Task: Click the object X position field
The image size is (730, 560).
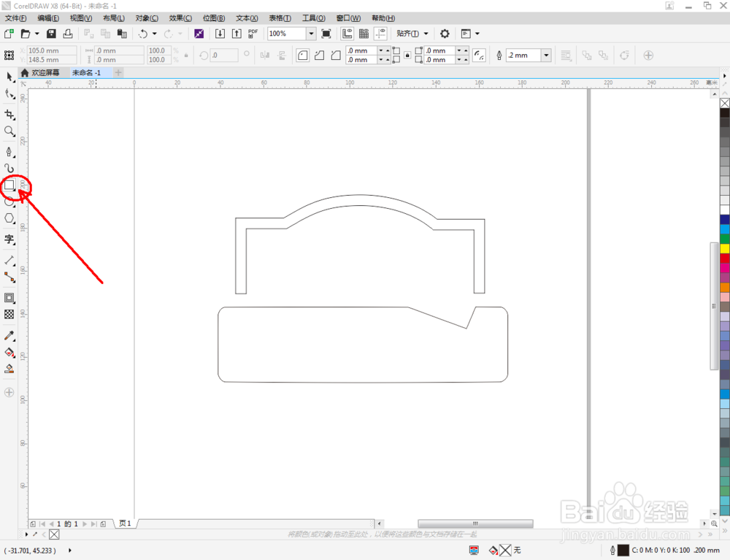Action: tap(52, 50)
